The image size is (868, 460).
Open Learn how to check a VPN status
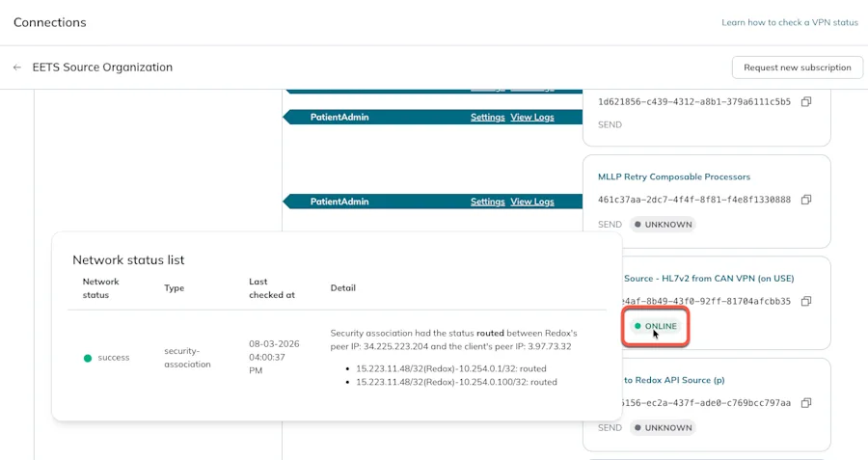pos(789,23)
